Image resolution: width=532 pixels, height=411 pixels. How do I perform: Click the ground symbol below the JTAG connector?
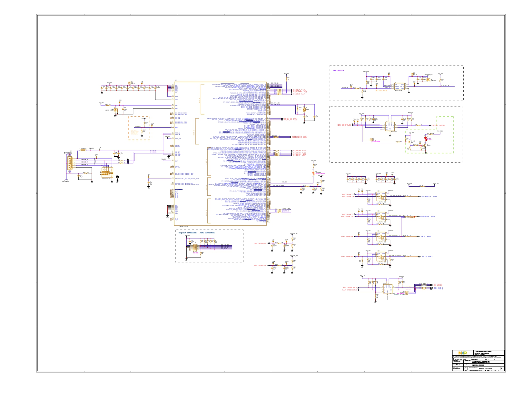[186, 259]
